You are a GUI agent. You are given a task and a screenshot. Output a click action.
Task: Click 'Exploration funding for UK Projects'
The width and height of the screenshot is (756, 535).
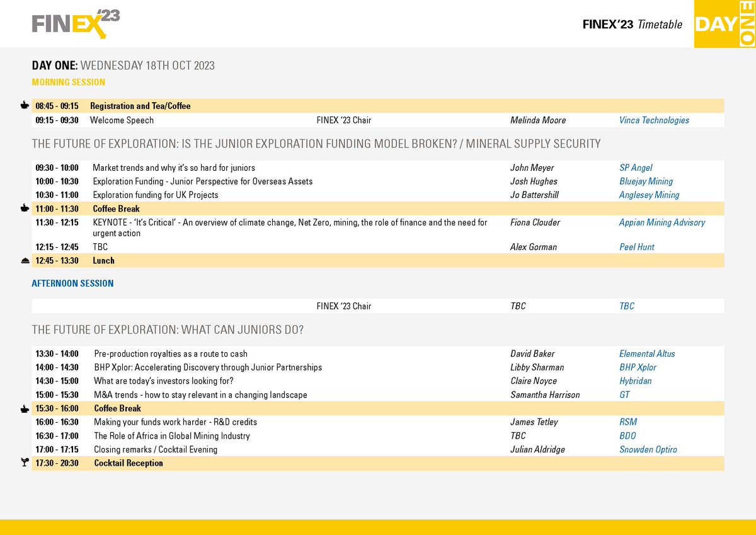(x=155, y=195)
